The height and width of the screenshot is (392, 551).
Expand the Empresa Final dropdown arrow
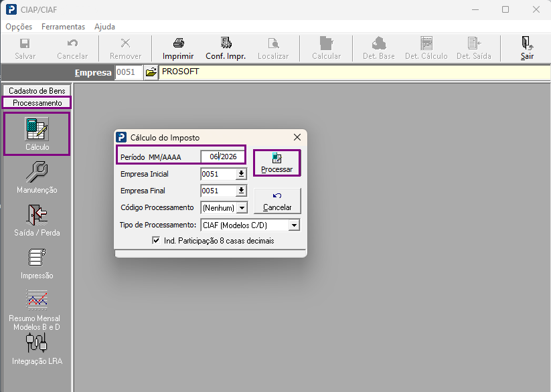pyautogui.click(x=242, y=191)
